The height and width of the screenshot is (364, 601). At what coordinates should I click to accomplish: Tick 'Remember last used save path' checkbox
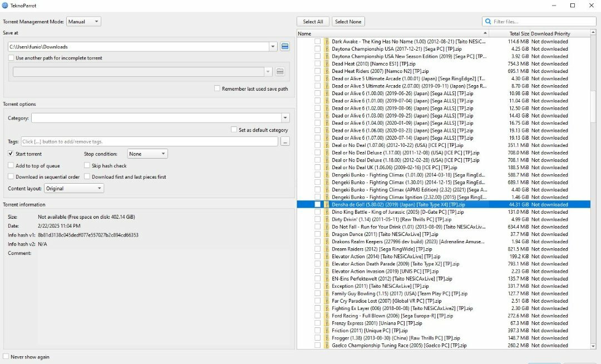[217, 88]
